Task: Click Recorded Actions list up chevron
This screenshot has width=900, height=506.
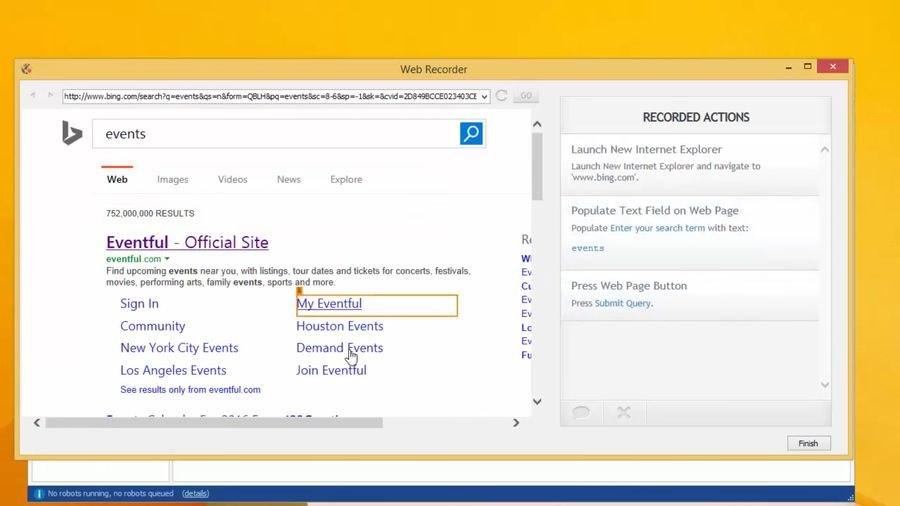Action: tap(825, 150)
